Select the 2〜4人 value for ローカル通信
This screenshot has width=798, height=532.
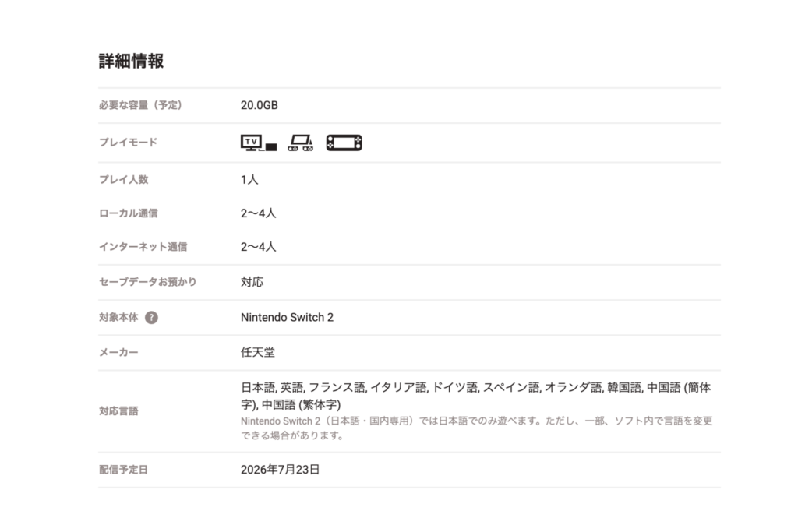tap(259, 213)
